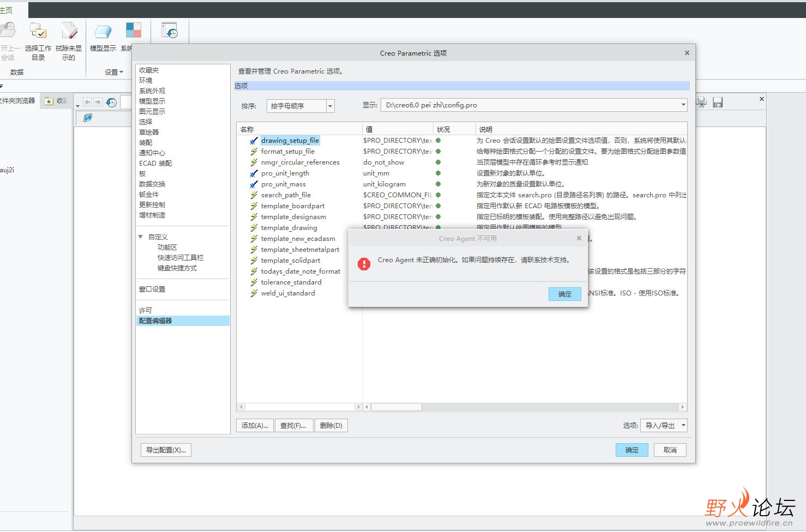Click the system colors ribbon icon
Viewport: 806px width, 532px height.
(x=133, y=31)
